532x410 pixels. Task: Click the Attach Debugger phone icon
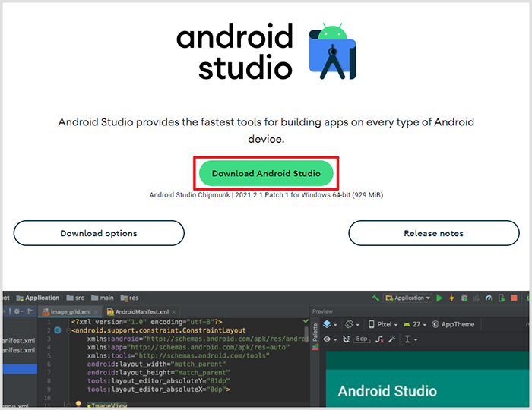click(x=501, y=298)
